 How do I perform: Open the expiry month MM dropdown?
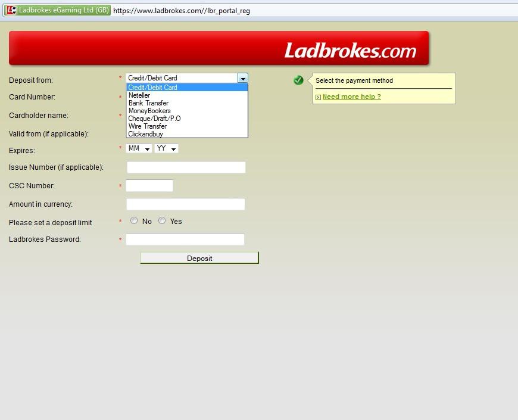[139, 148]
